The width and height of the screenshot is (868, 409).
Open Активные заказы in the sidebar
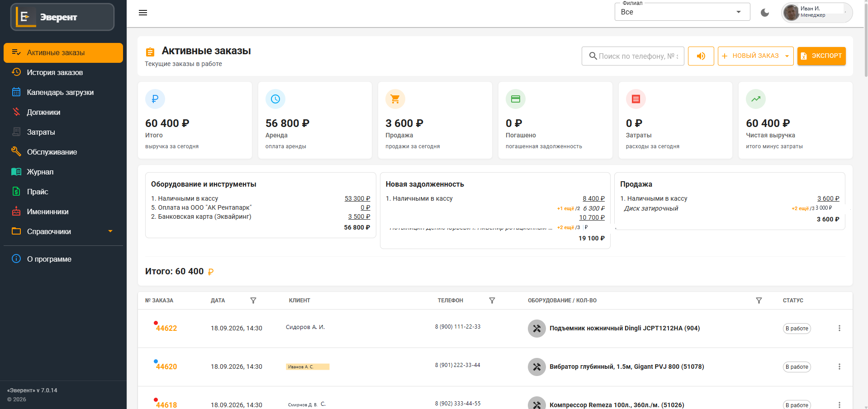coord(63,52)
